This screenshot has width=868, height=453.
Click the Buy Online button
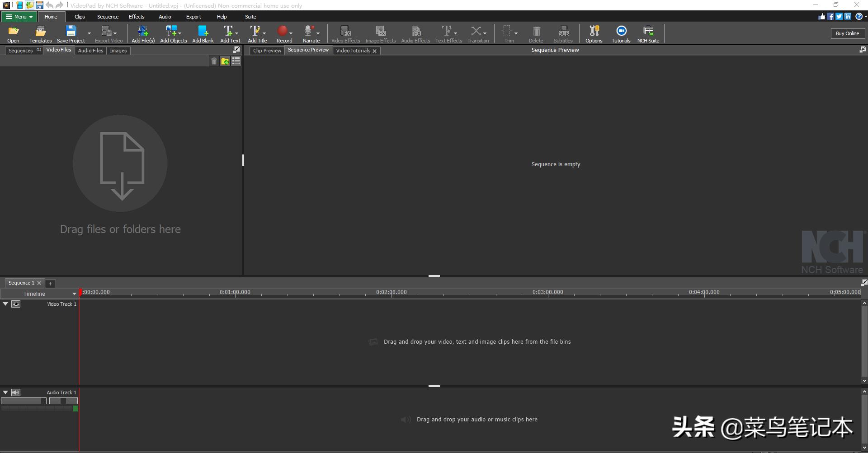847,33
